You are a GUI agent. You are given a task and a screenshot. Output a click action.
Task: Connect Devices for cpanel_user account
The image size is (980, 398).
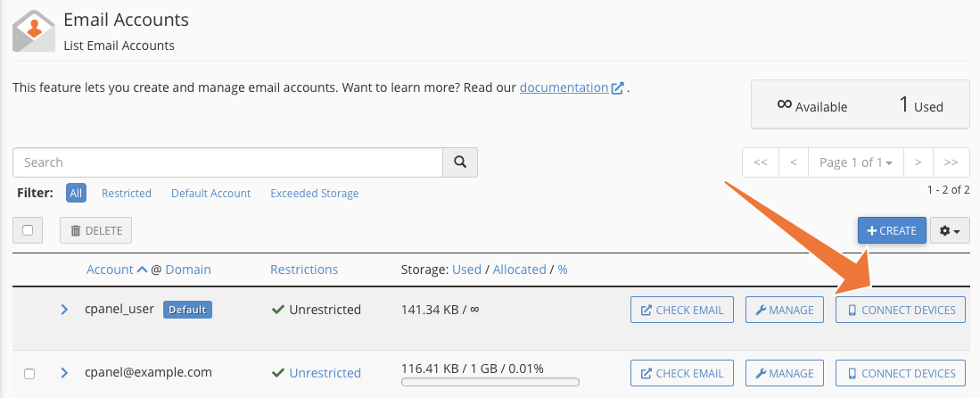coord(901,310)
